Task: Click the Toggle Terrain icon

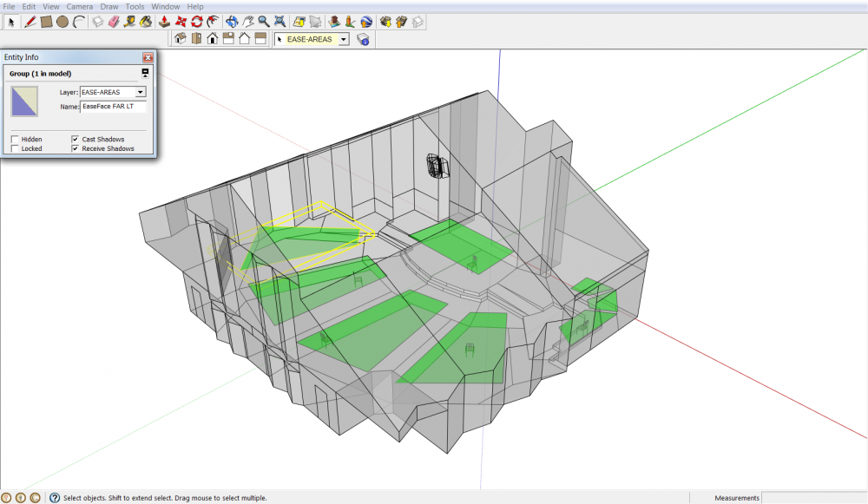Action: click(316, 23)
